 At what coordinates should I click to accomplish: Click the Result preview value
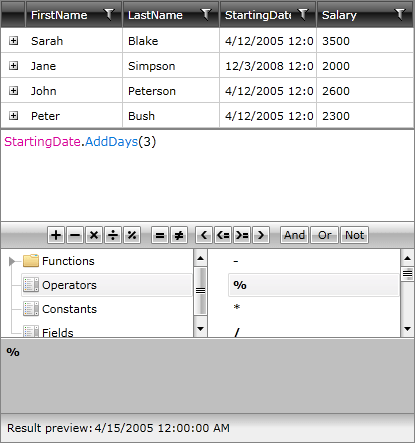pyautogui.click(x=162, y=428)
